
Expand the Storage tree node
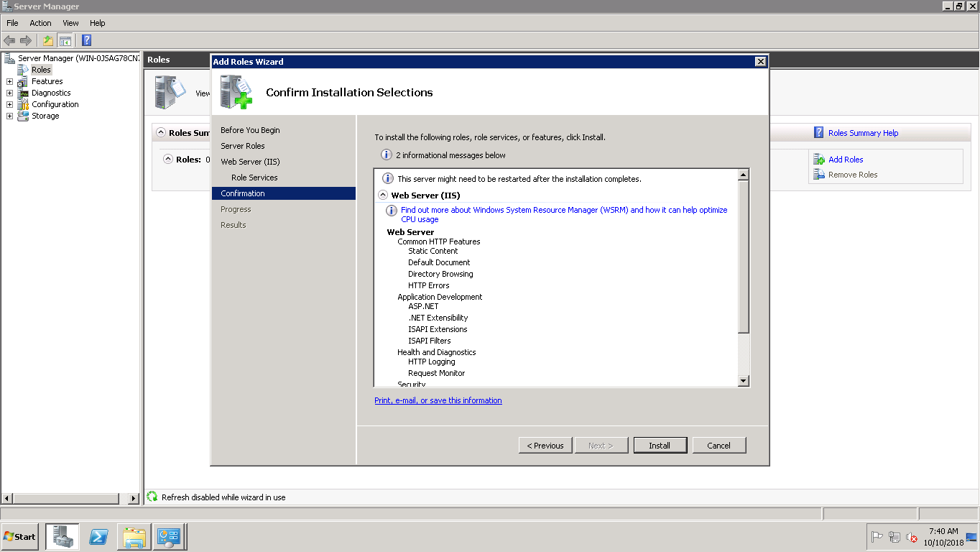(x=9, y=116)
